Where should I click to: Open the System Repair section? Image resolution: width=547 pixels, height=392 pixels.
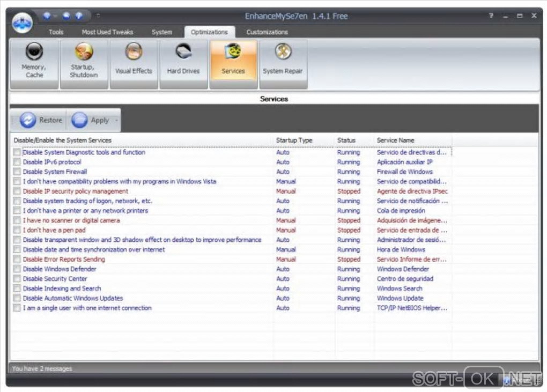(x=283, y=64)
